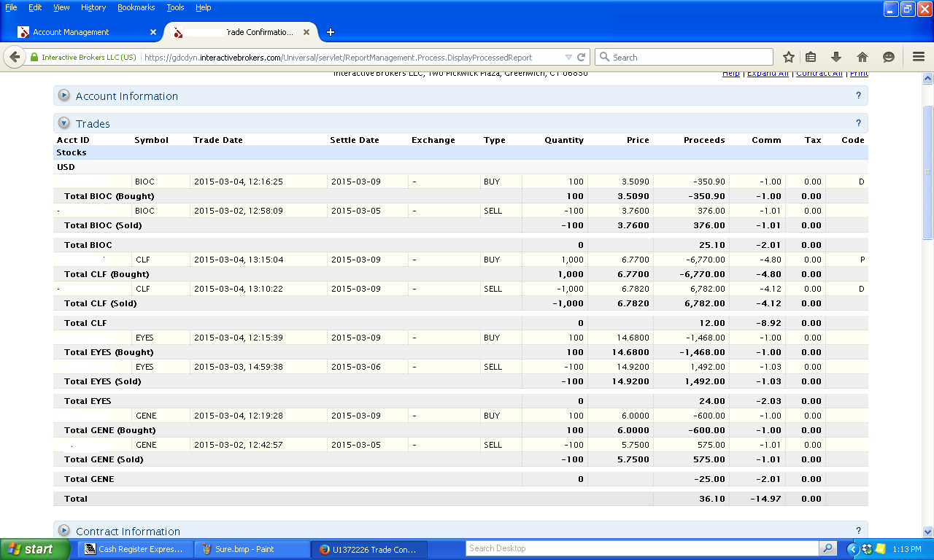Screen dimensions: 934x560
Task: Click the browser back arrow button
Action: [15, 57]
